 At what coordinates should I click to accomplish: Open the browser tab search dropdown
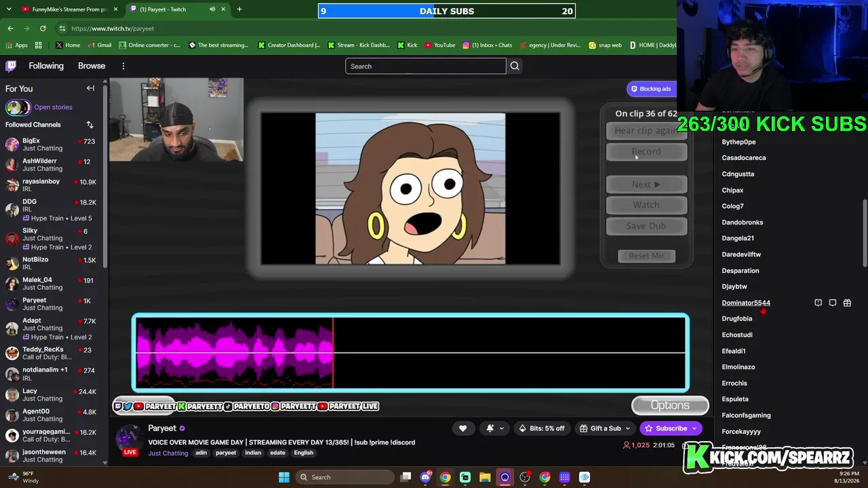click(9, 9)
